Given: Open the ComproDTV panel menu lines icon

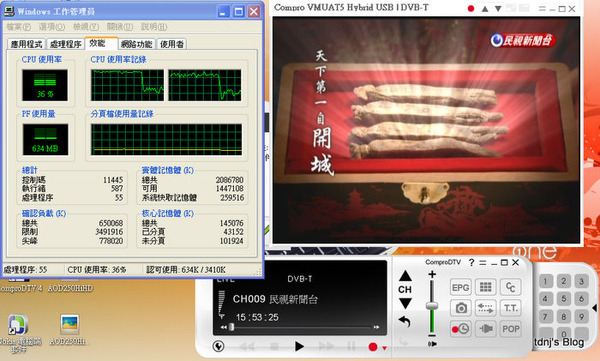Looking at the screenshot, I should (x=483, y=263).
